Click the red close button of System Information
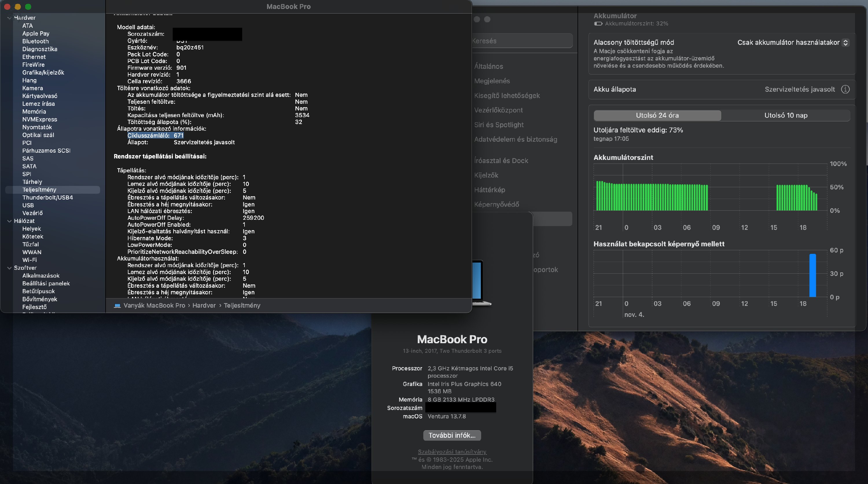868x484 pixels. (7, 7)
